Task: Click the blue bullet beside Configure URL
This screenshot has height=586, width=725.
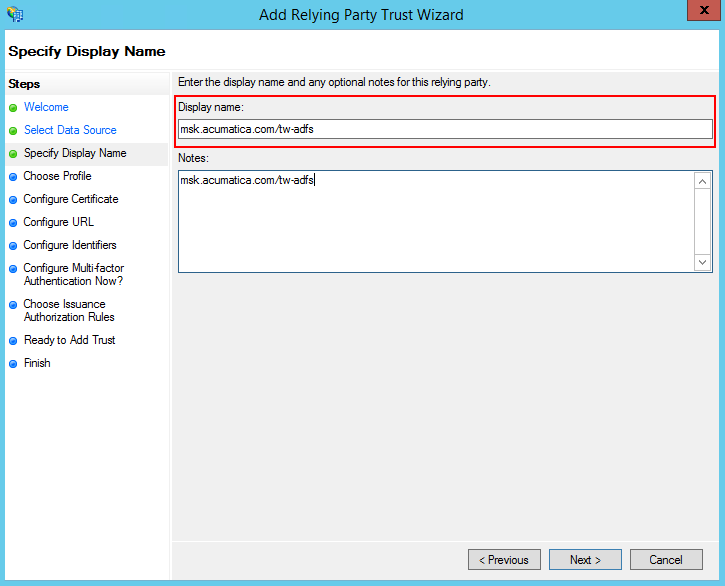Action: click(x=13, y=223)
